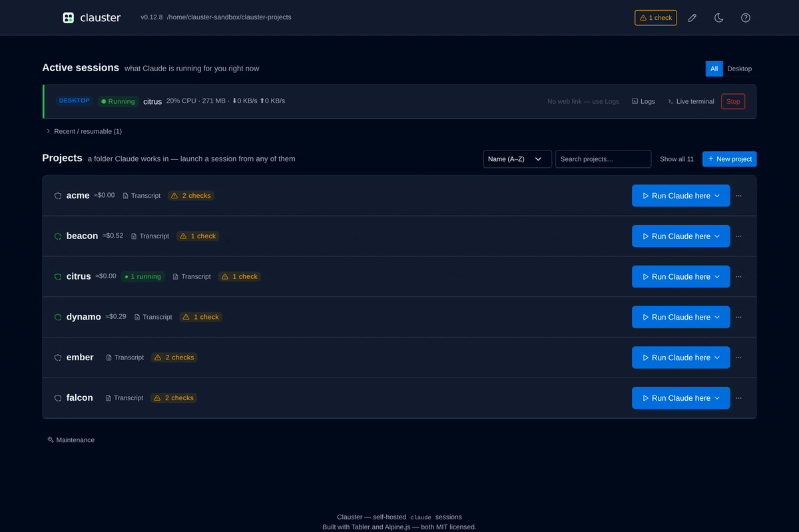View ember's 2 checks warning badge
The image size is (799, 532).
click(x=174, y=358)
